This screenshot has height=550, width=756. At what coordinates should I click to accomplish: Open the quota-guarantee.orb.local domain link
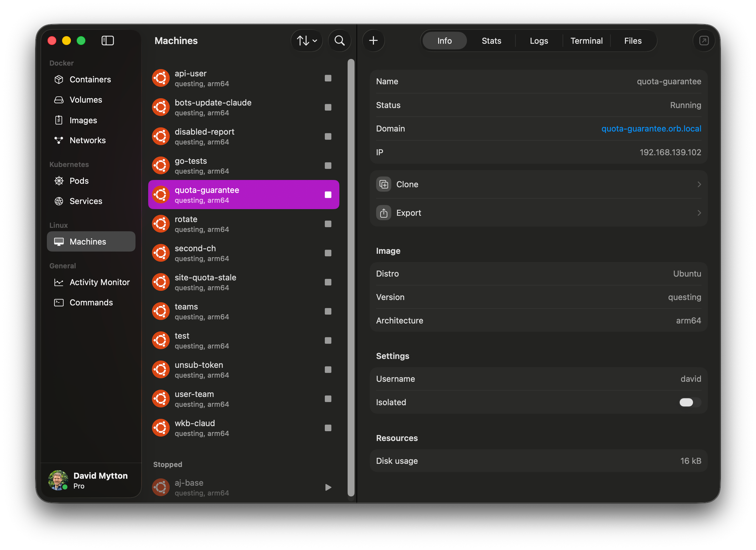point(651,129)
